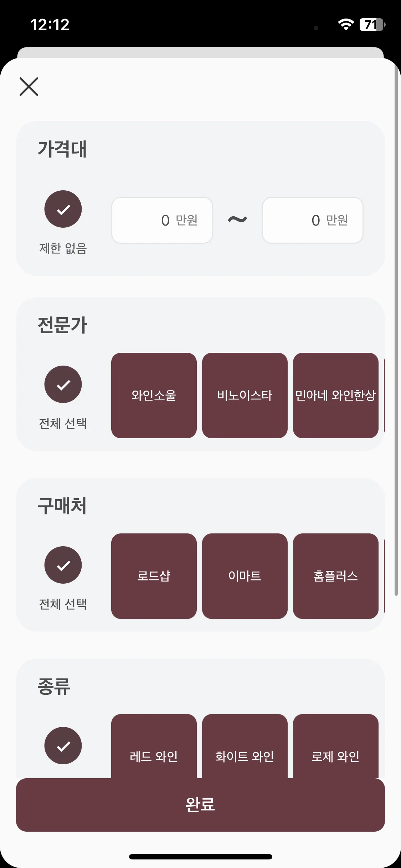The image size is (401, 868).
Task: Click the vertical scrollbar on the right
Action: [x=396, y=328]
